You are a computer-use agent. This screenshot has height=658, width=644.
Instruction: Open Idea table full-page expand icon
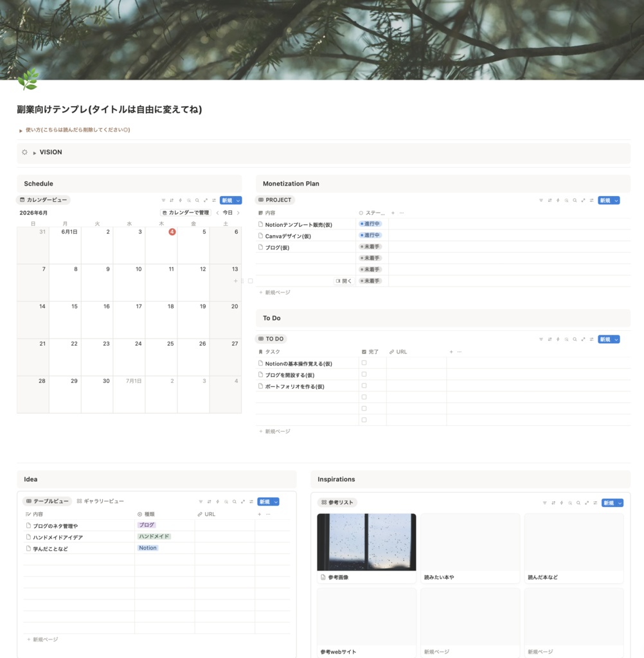(243, 502)
